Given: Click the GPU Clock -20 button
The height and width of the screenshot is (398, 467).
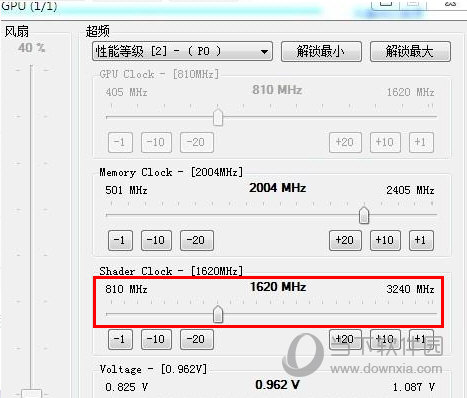Looking at the screenshot, I should pyautogui.click(x=197, y=142).
